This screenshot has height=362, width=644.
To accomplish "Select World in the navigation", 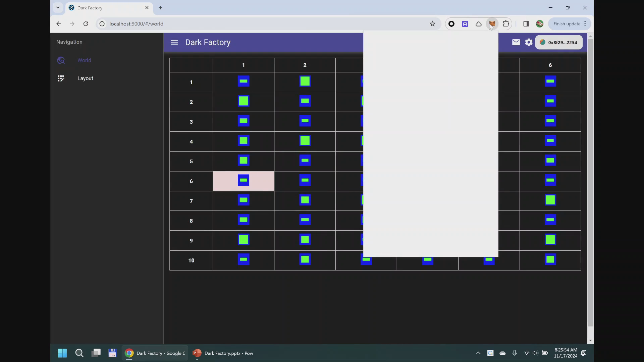I will (x=84, y=60).
